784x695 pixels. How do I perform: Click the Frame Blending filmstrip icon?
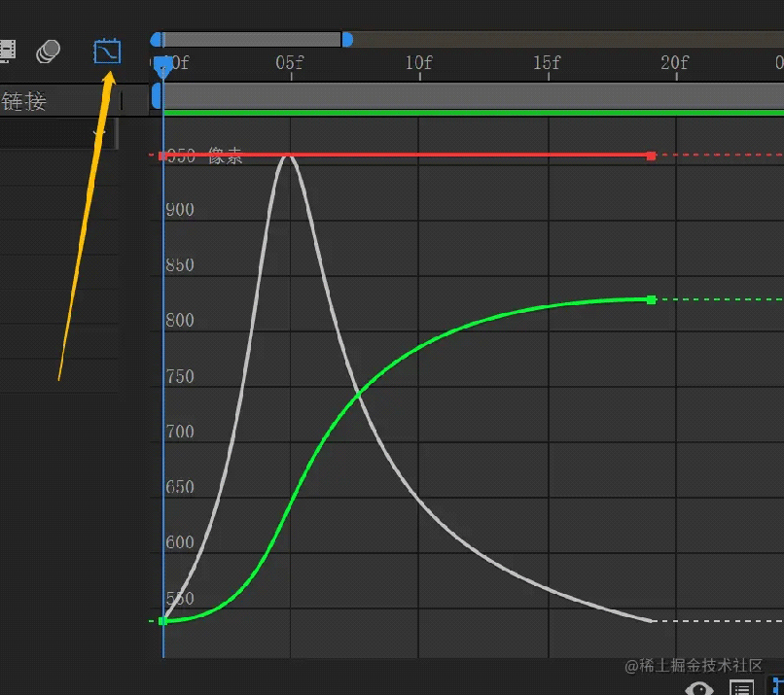pos(7,51)
